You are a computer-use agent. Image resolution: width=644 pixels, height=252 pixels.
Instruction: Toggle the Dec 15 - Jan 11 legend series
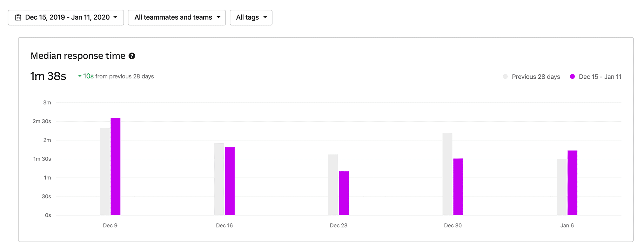click(x=596, y=77)
